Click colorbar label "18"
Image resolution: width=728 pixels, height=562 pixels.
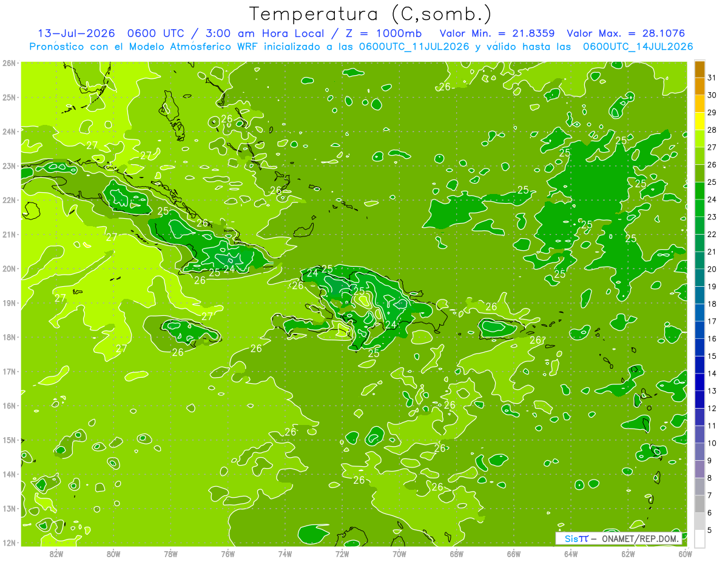coord(712,304)
